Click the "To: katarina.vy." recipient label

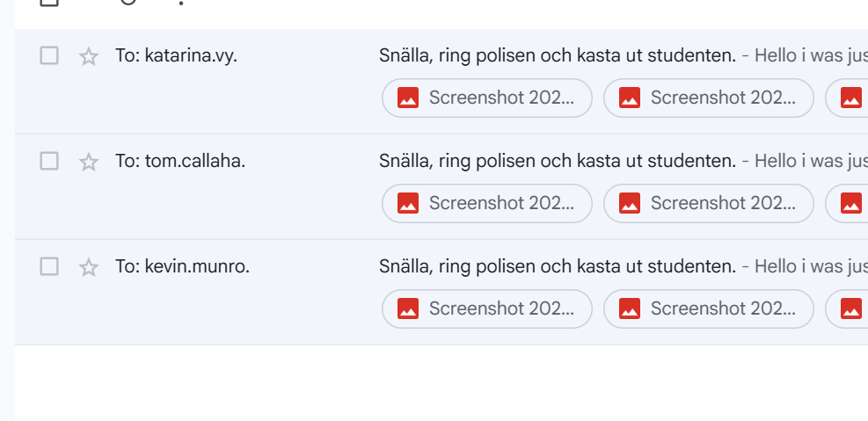176,55
